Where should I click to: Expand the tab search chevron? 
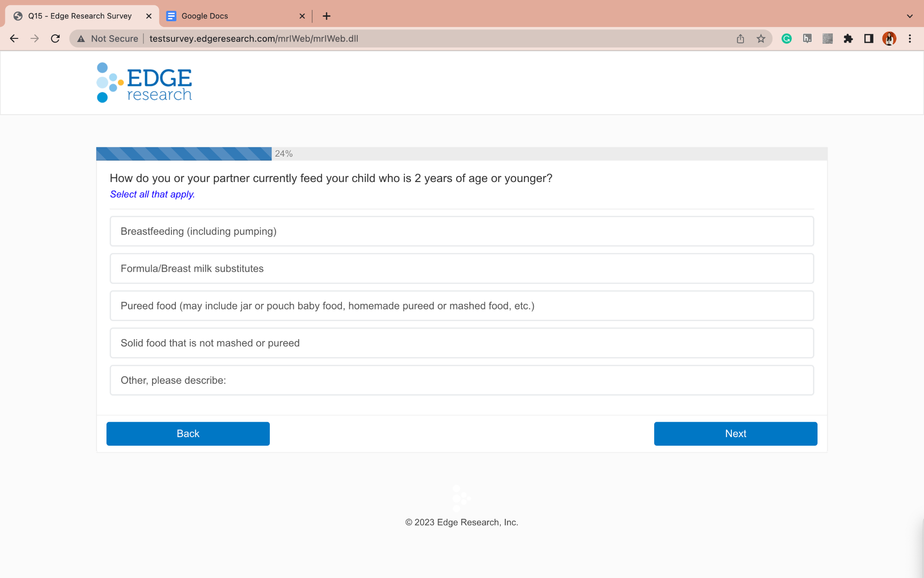click(x=910, y=16)
